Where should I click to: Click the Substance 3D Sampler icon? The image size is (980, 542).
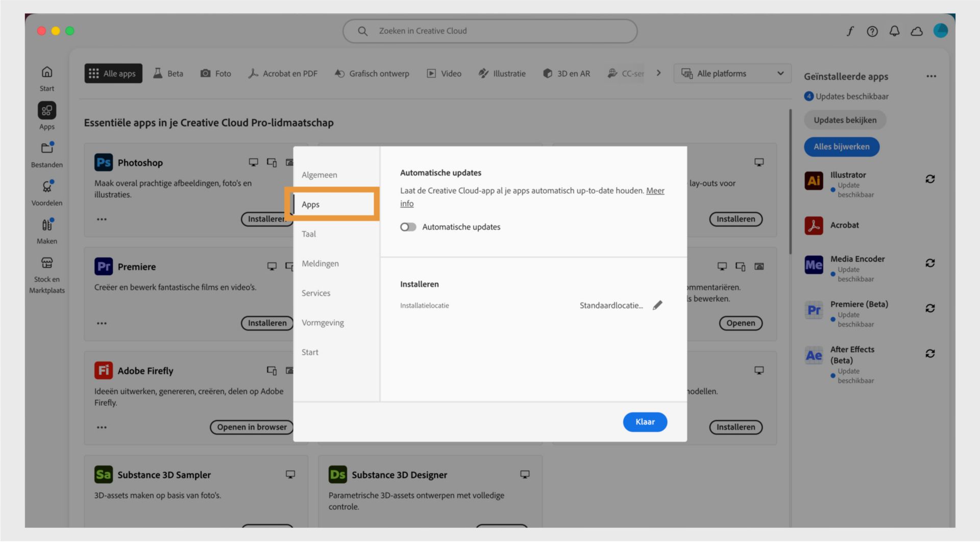[x=104, y=475]
